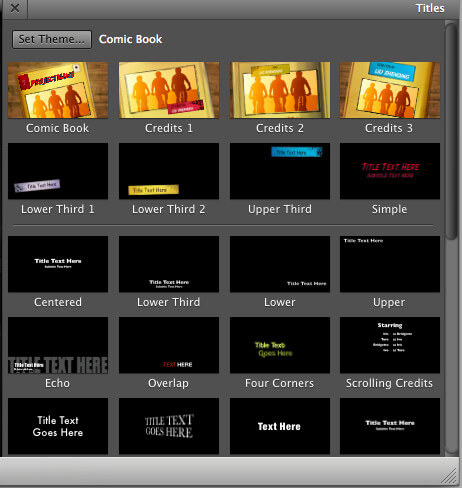462x488 pixels.
Task: Choose the 'Title Text Goes Here' sans-serif thumbnail
Action: 58,426
